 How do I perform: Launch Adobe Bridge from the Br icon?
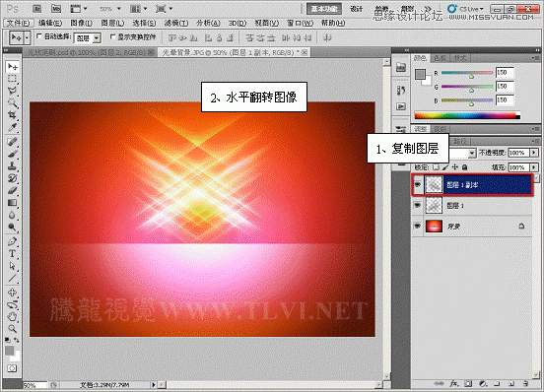click(37, 9)
